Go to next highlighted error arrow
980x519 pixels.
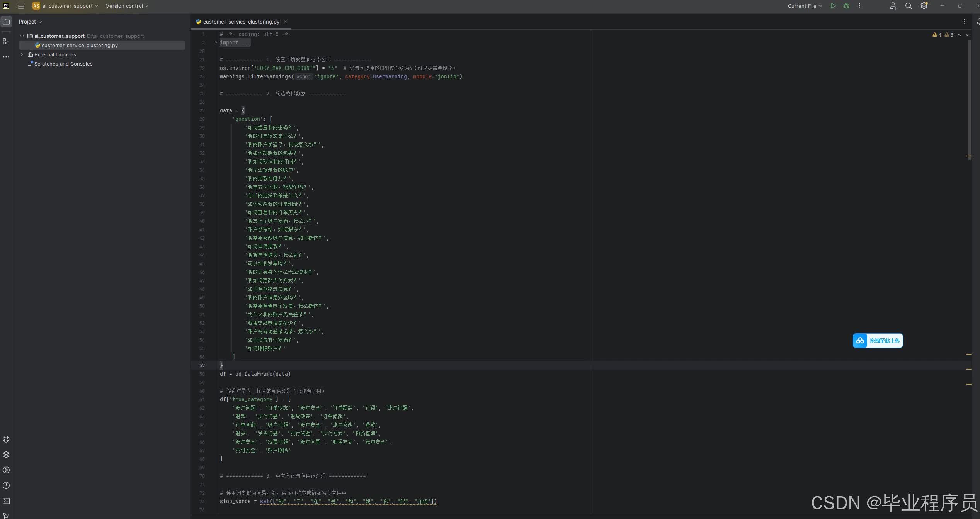[x=967, y=35]
